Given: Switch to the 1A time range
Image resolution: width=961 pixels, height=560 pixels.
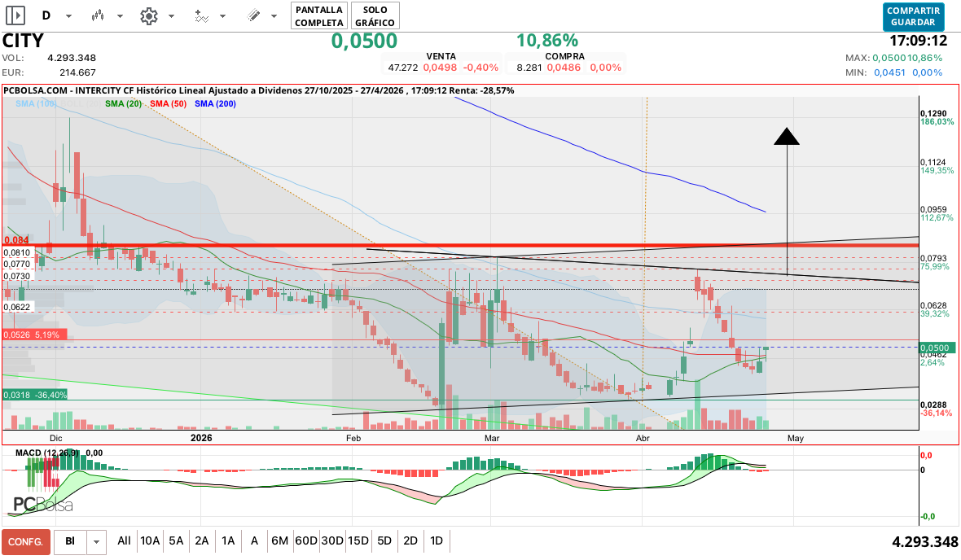Looking at the screenshot, I should [228, 540].
